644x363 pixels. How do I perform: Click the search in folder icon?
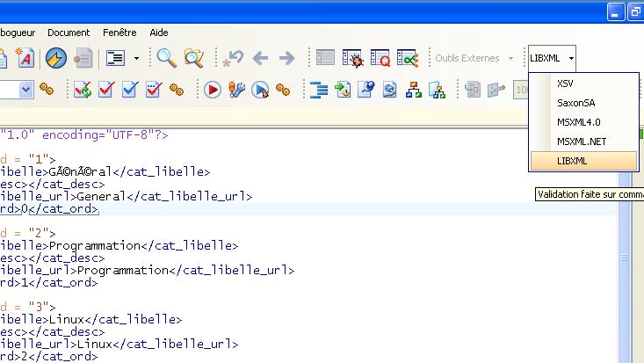click(194, 58)
